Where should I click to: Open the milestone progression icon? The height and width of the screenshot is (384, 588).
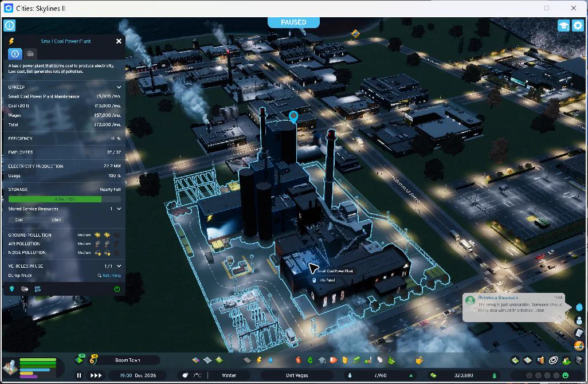pyautogui.click(x=79, y=359)
